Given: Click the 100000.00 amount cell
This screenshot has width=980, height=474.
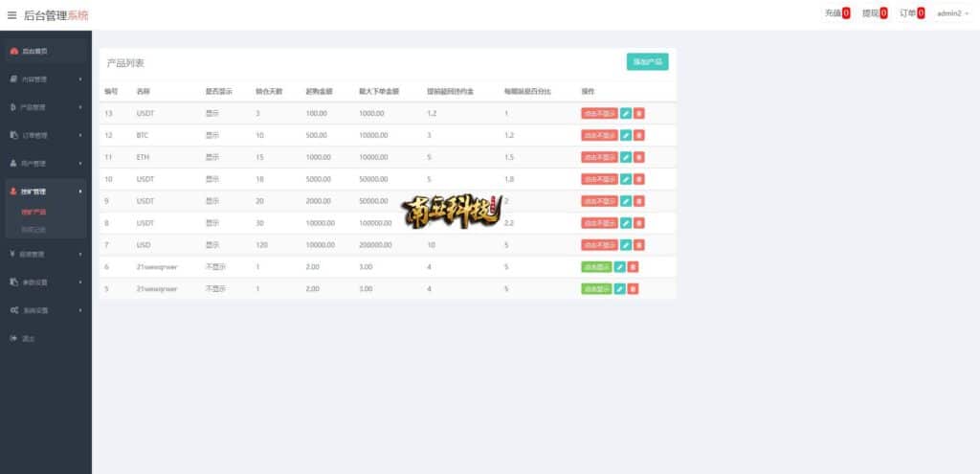Looking at the screenshot, I should (375, 223).
